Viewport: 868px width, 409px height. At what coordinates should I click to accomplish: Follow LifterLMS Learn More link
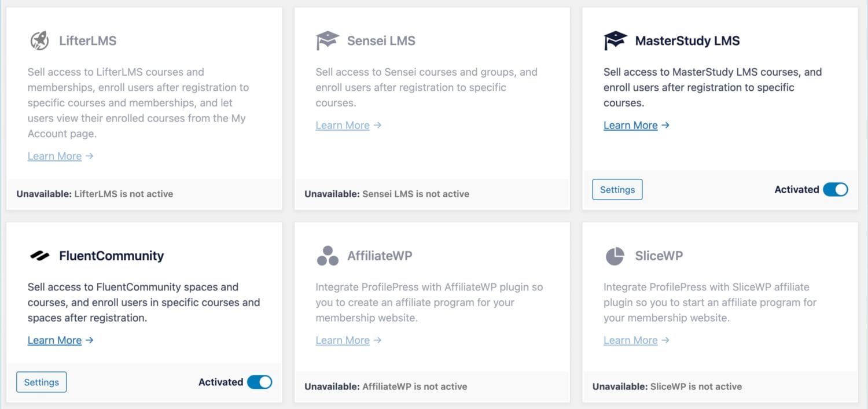point(60,156)
